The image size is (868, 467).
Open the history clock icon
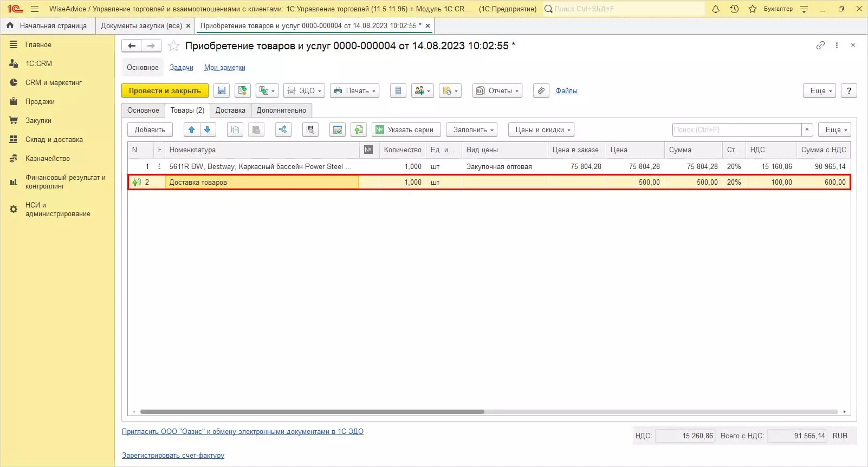pos(734,9)
